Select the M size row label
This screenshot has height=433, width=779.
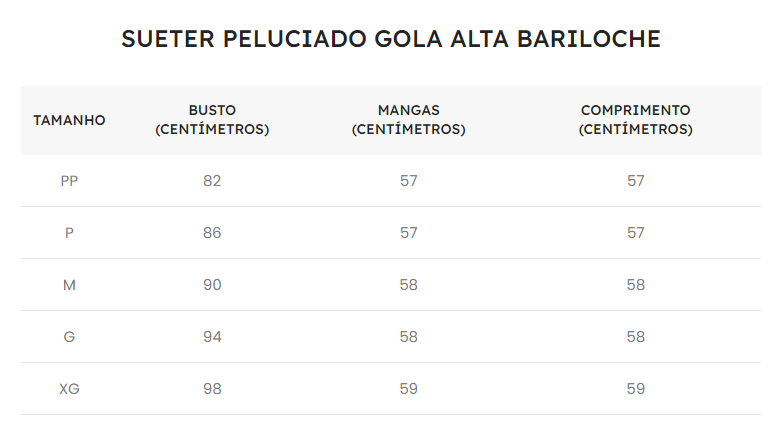coord(70,285)
